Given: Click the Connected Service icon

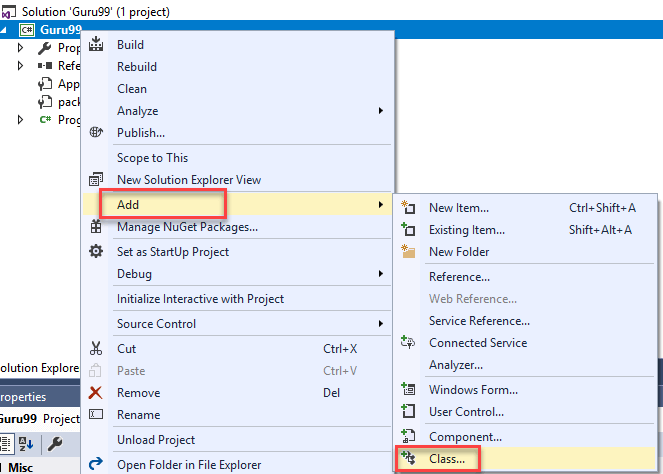Looking at the screenshot, I should [407, 342].
